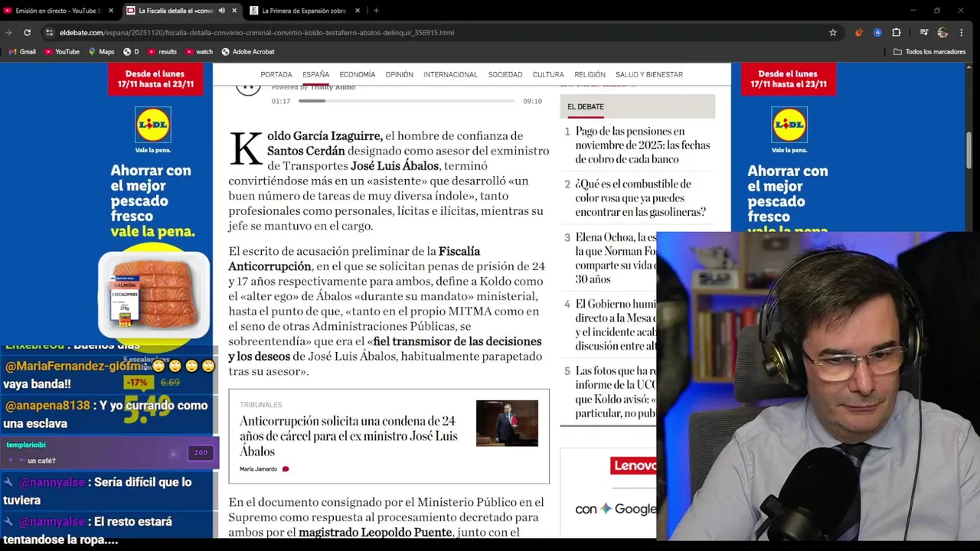The height and width of the screenshot is (551, 980).
Task: Open 'magistrado Leopoldo Puente' link
Action: [376, 532]
